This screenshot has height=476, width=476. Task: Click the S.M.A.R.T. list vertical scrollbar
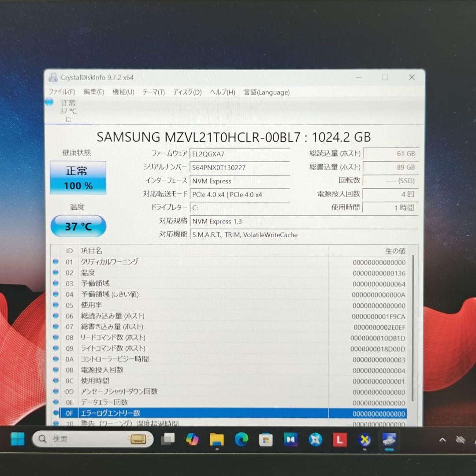[413, 328]
